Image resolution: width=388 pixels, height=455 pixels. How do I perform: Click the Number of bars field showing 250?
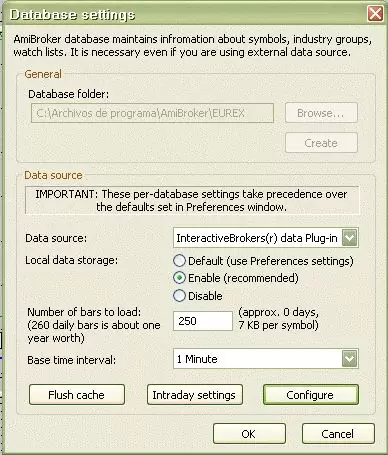tap(203, 321)
